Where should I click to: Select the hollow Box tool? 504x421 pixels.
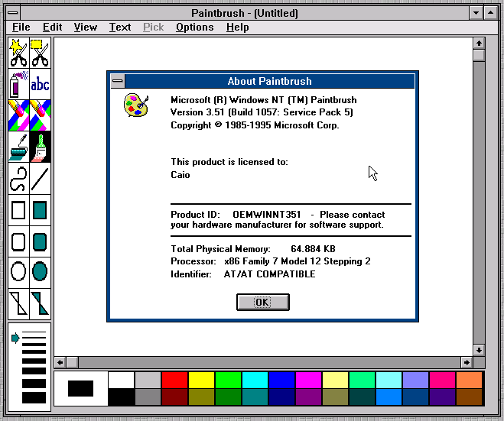click(x=18, y=210)
